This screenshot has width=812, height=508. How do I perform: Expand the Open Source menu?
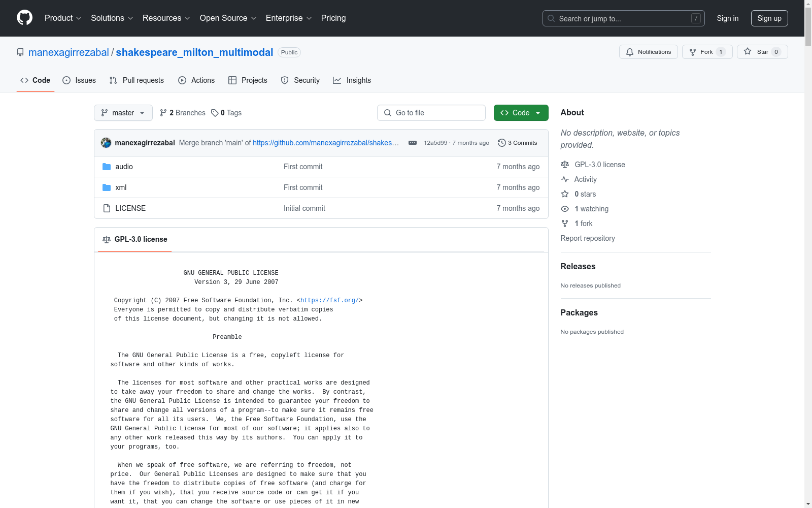pos(228,18)
